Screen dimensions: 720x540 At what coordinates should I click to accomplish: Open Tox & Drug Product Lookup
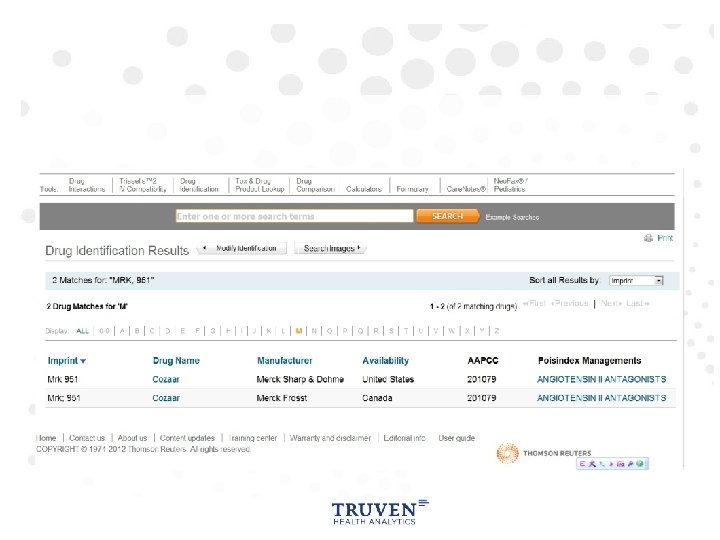pos(259,185)
